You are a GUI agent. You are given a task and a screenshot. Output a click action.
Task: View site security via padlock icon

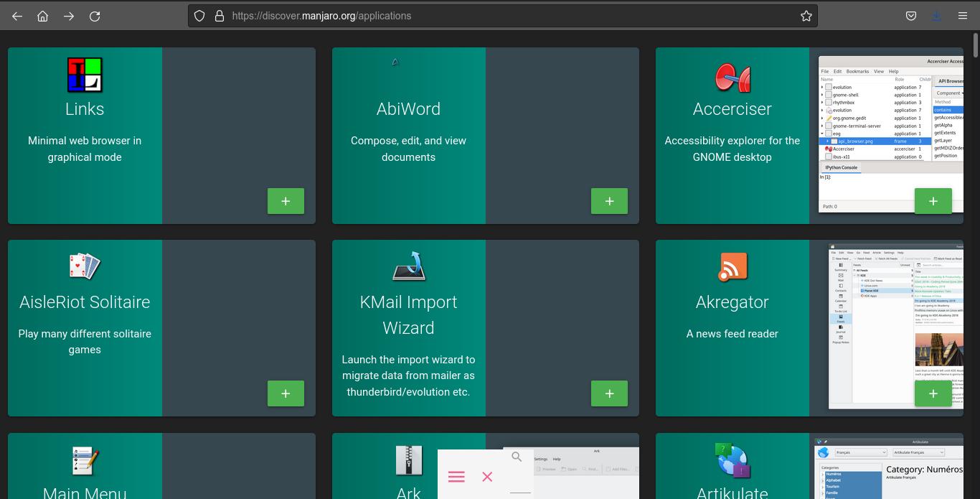click(220, 16)
